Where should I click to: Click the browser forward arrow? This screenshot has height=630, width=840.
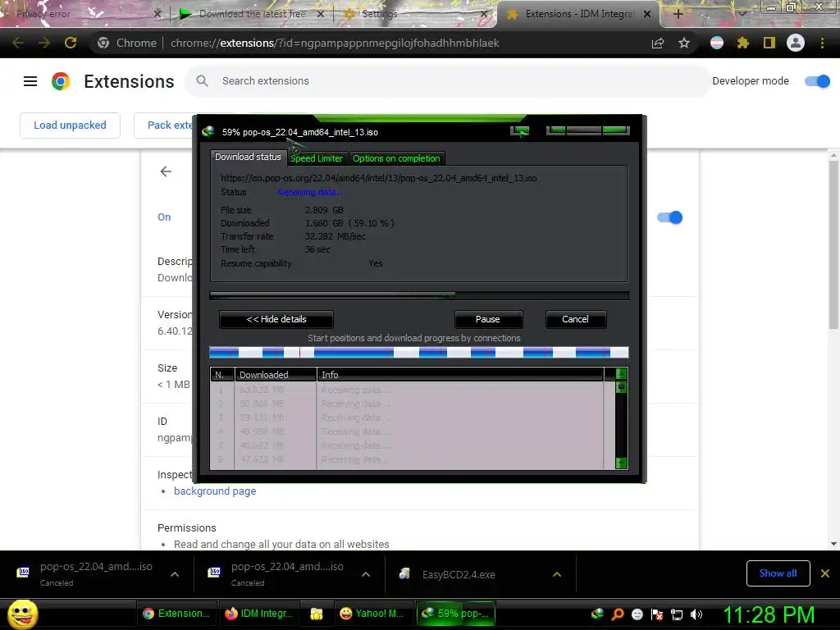point(44,43)
